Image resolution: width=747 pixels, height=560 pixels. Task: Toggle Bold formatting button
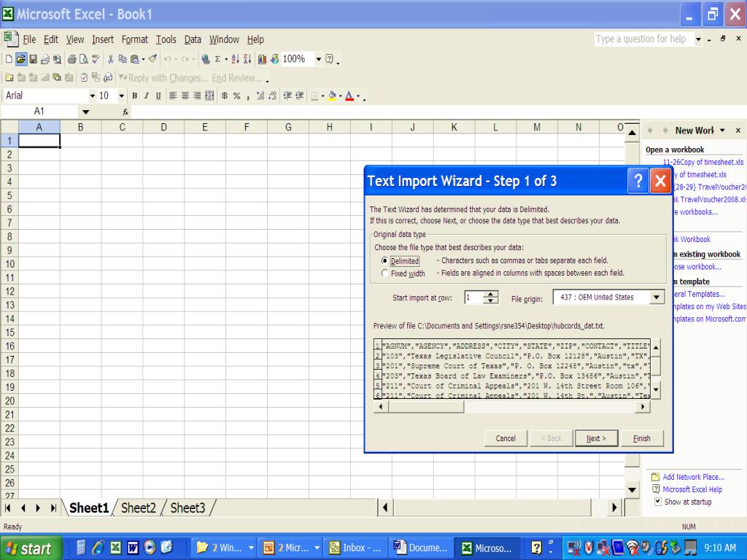click(135, 96)
